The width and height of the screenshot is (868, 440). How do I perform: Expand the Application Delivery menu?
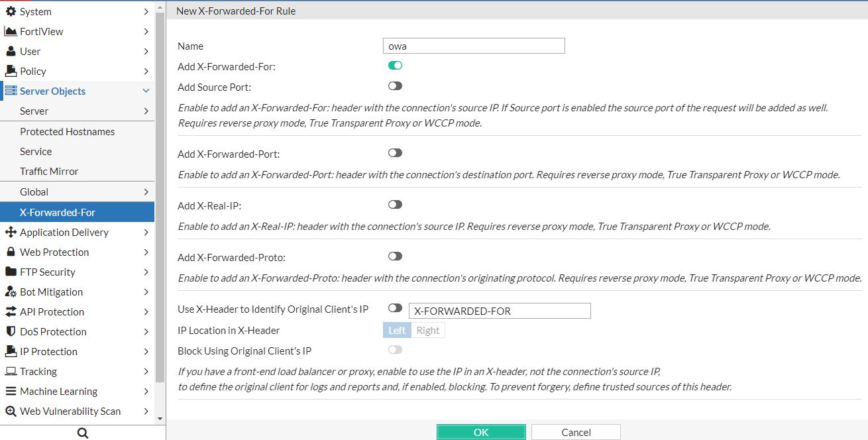pos(145,232)
